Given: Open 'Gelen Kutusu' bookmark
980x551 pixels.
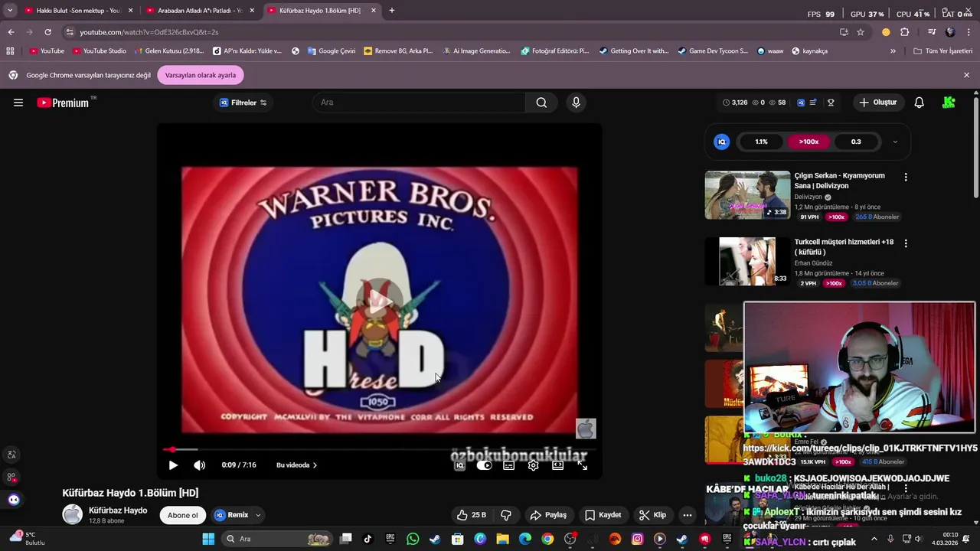Looking at the screenshot, I should point(168,51).
